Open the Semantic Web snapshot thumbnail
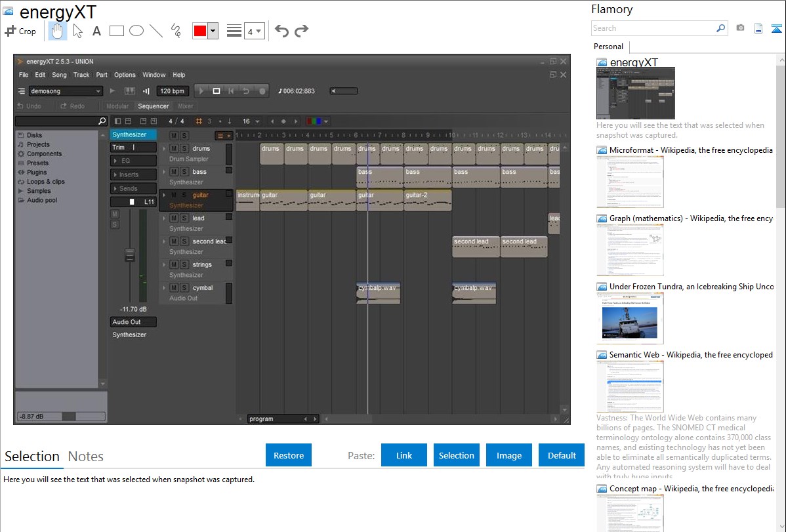 click(630, 386)
